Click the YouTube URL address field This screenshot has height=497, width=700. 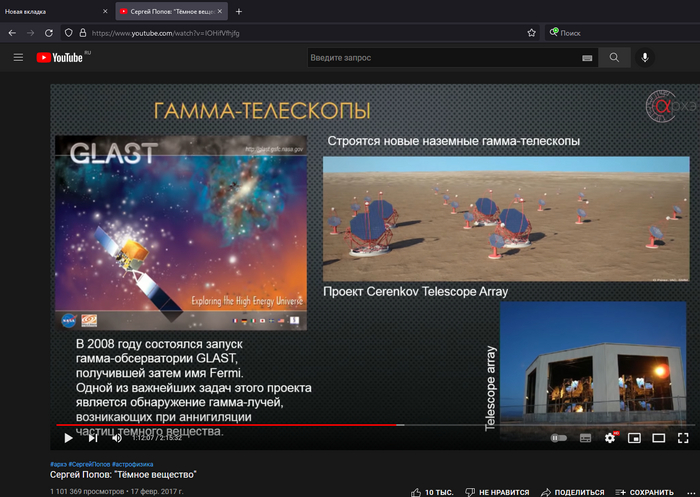[299, 33]
